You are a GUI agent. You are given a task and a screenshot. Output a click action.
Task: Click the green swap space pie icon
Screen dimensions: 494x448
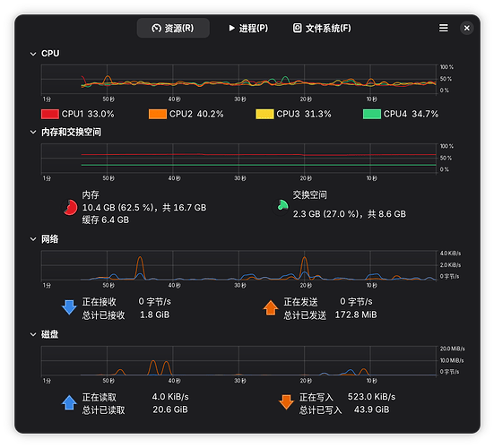(281, 207)
